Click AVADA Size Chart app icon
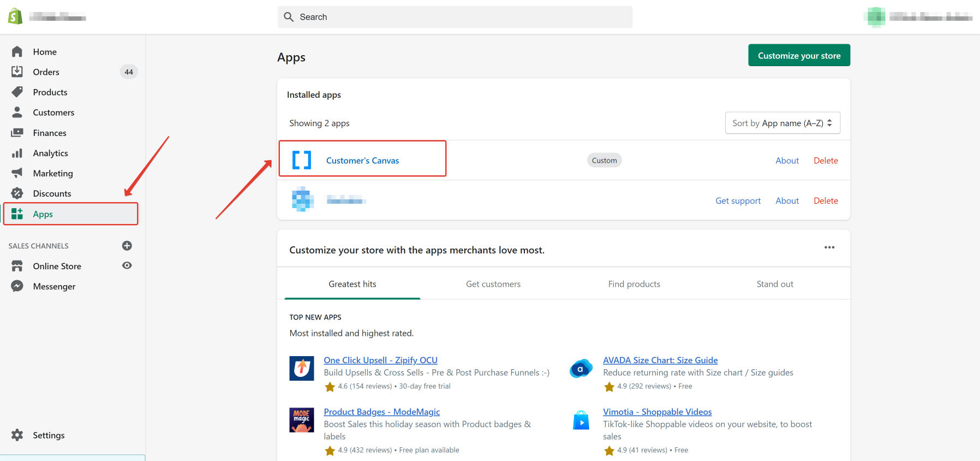The width and height of the screenshot is (980, 461). point(581,368)
